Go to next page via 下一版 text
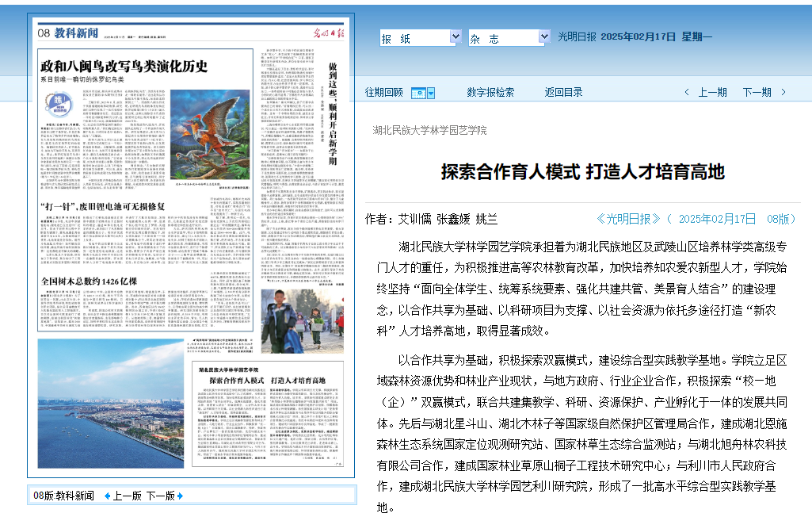This screenshot has height=517, width=812. coord(160,496)
